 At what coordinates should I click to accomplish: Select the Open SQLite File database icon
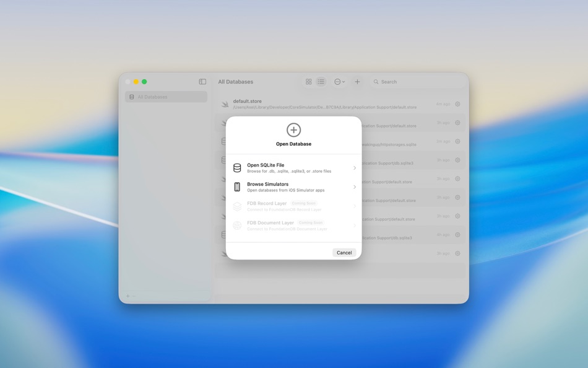pyautogui.click(x=237, y=167)
